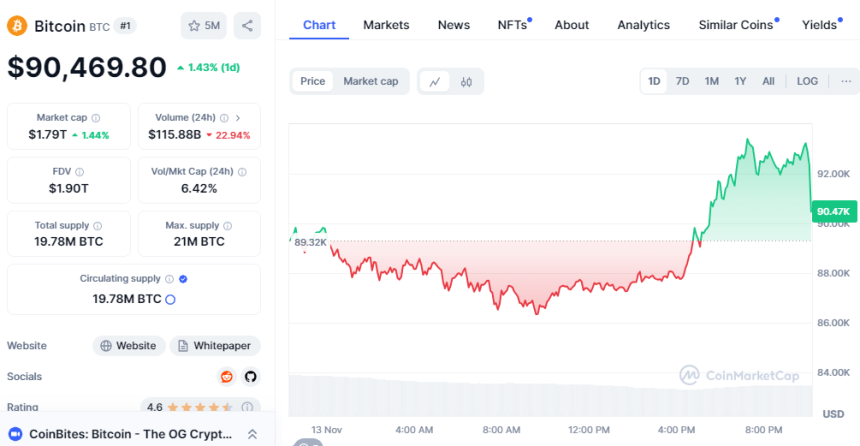Screen dimensions: 860x446
Task: Open the Markets tab
Action: [x=386, y=25]
